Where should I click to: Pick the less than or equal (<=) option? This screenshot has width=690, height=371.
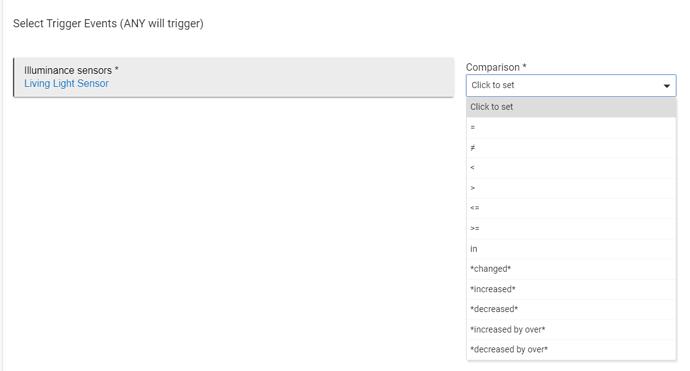(x=571, y=208)
